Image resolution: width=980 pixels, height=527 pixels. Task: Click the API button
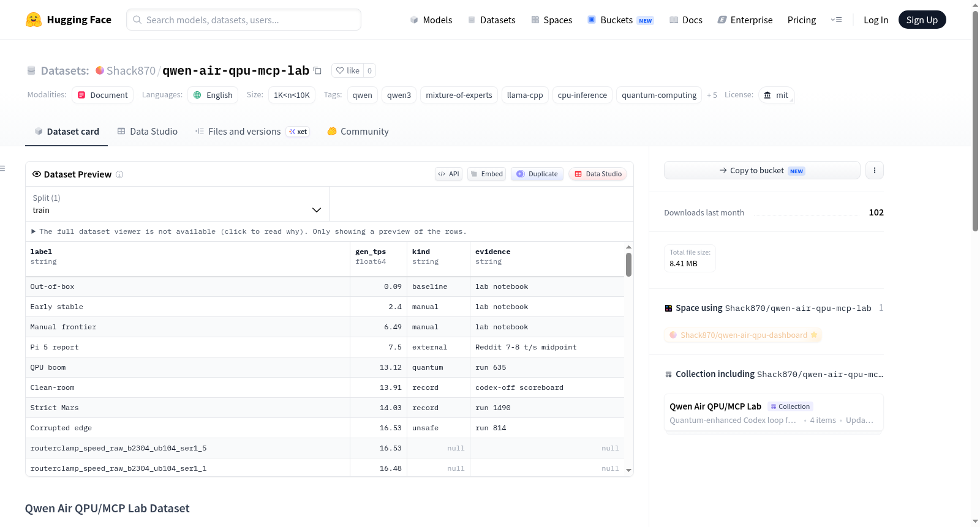point(448,174)
